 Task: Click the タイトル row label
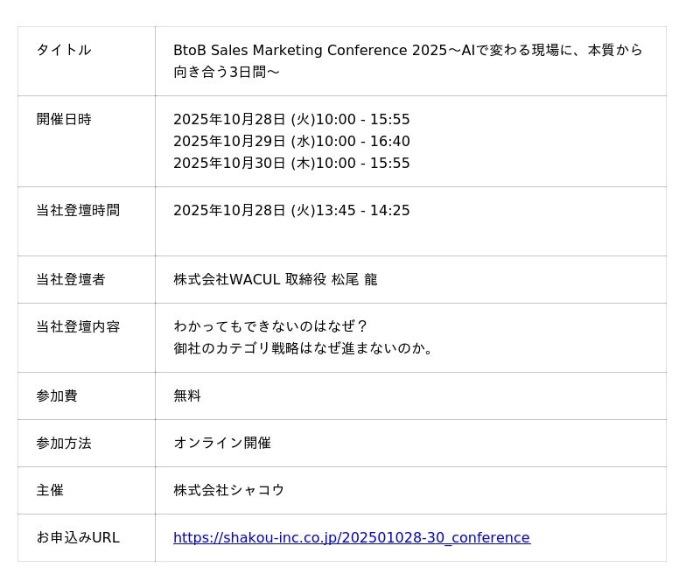pyautogui.click(x=64, y=50)
